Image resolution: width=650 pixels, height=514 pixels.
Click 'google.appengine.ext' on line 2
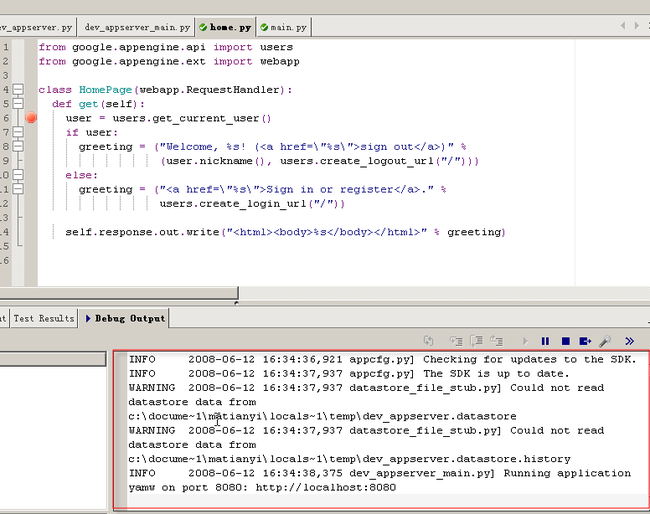(139, 61)
